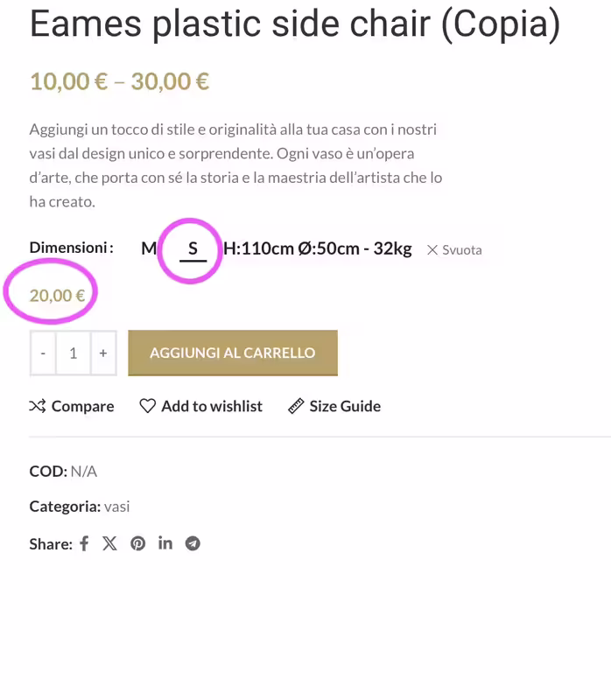This screenshot has width=611, height=700.
Task: Click the Compare arrows icon
Action: (38, 406)
